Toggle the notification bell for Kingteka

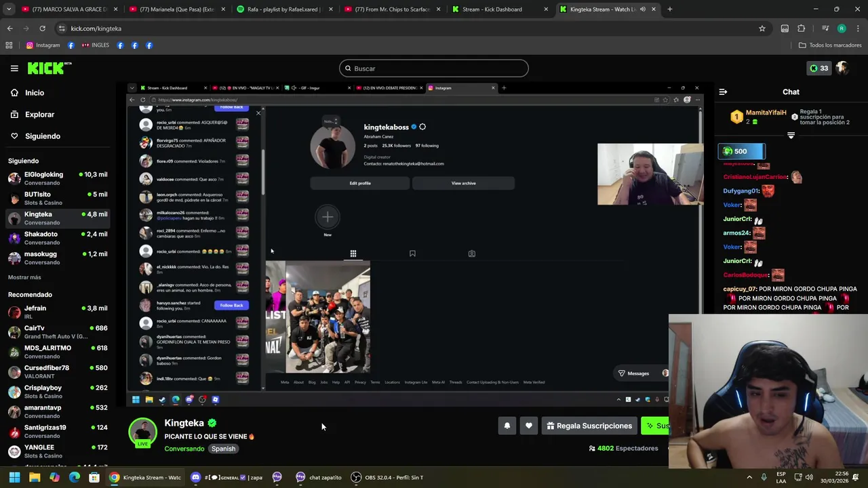pyautogui.click(x=507, y=426)
